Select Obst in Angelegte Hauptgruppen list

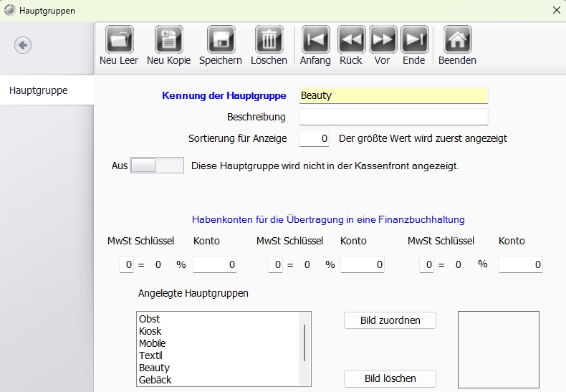point(219,319)
